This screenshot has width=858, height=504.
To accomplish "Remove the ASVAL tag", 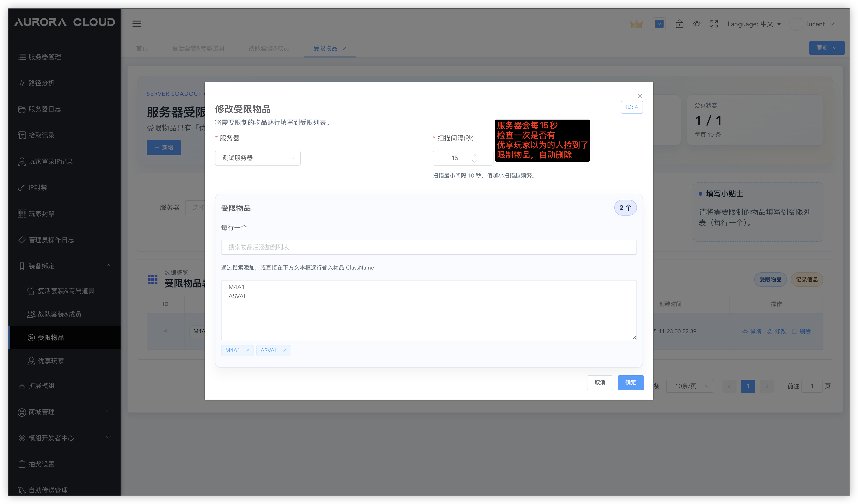I will point(285,351).
